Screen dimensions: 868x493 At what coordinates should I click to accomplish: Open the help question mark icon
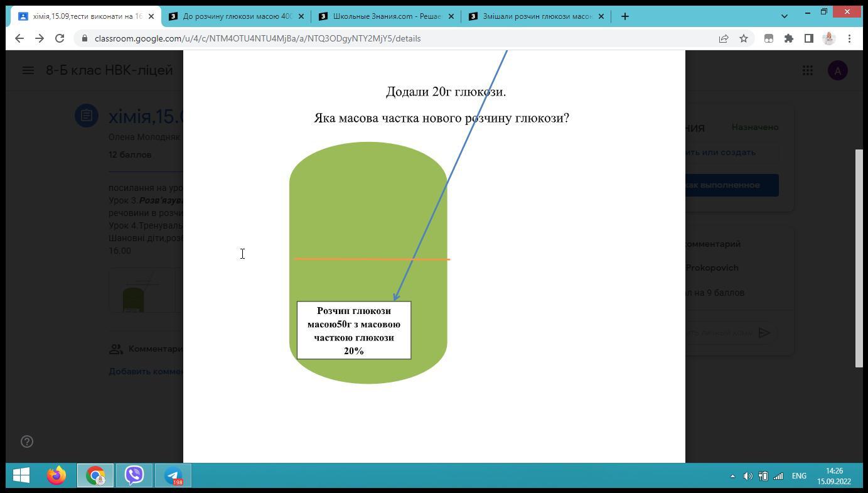(x=27, y=442)
